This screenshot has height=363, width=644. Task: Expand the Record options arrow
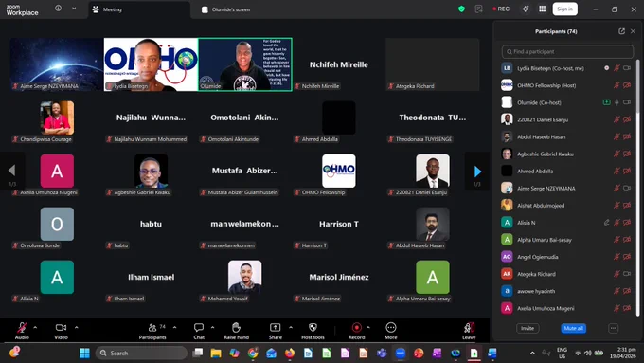368,327
